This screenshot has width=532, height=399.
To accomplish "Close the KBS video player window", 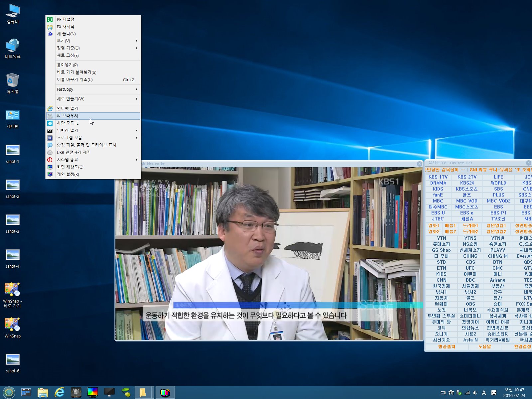I will [419, 164].
